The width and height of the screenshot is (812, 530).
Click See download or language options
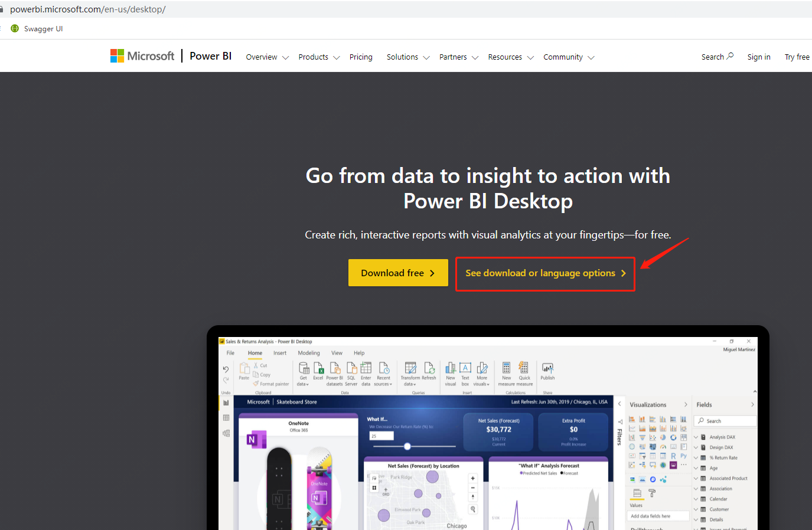[545, 273]
